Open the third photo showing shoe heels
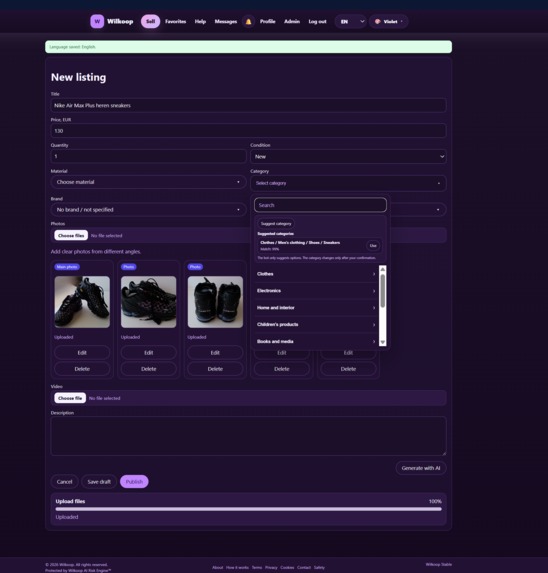 click(215, 302)
